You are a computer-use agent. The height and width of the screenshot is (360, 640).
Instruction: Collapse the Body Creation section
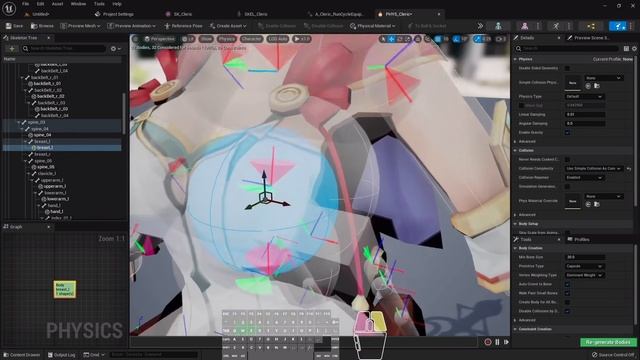tap(516, 248)
